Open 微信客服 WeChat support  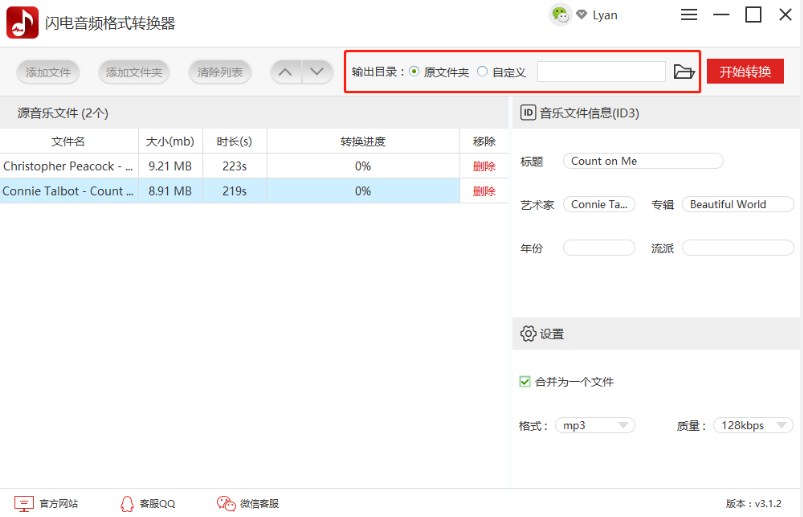(248, 503)
